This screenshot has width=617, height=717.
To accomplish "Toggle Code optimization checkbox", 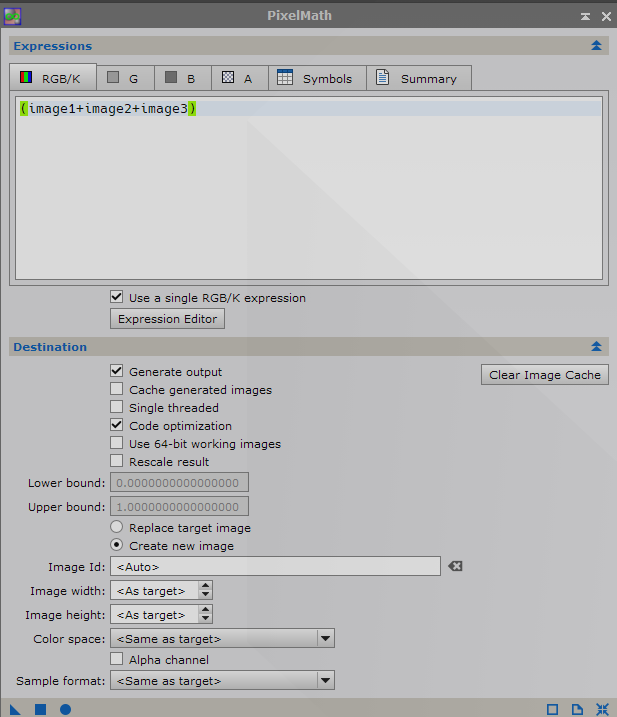I will pyautogui.click(x=117, y=425).
